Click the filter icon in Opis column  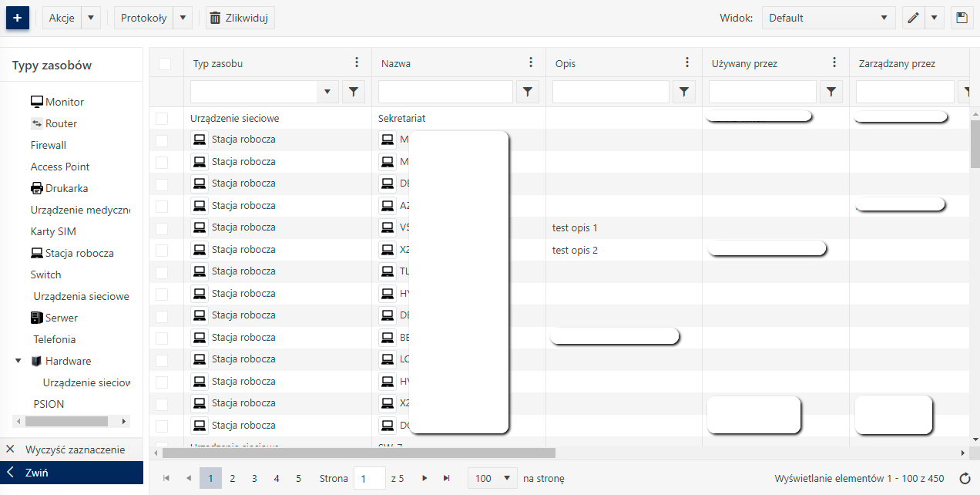[684, 92]
